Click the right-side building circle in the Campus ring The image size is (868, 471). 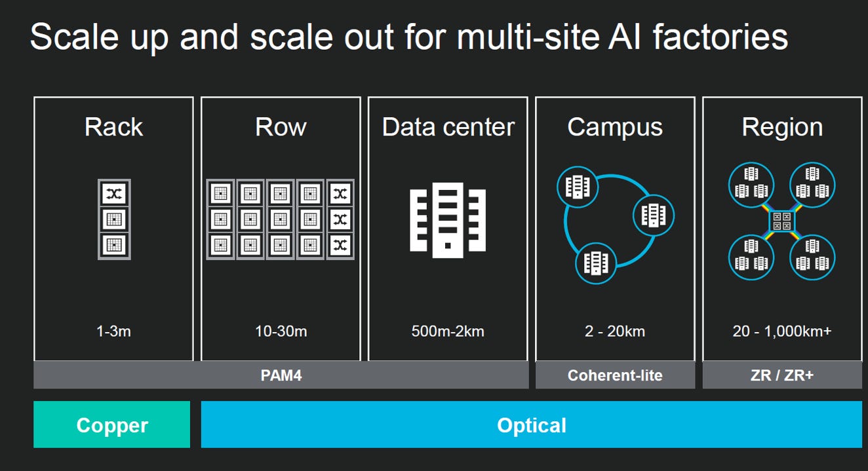point(654,215)
